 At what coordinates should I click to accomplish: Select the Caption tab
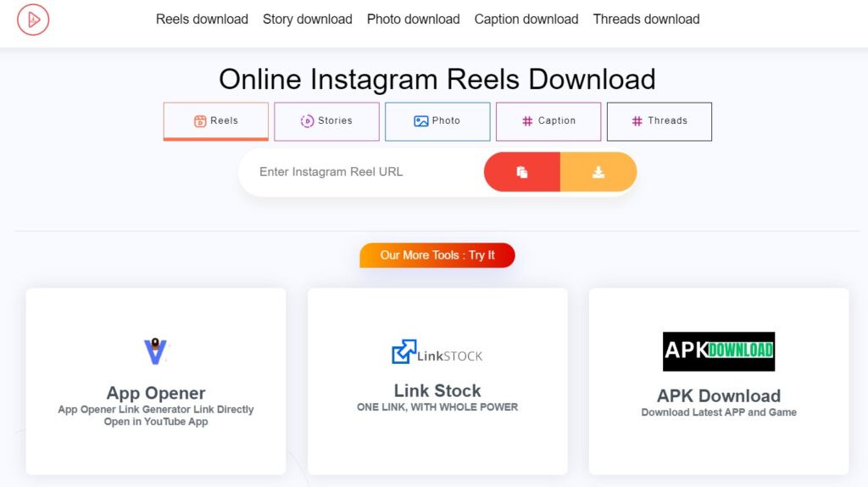548,121
